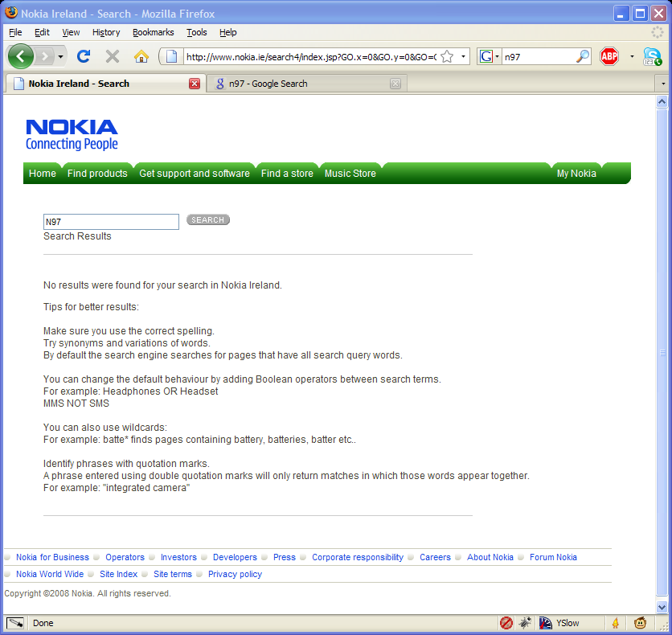This screenshot has width=672, height=635.
Task: Open the Adblock Plus dropdown arrow
Action: 632,56
